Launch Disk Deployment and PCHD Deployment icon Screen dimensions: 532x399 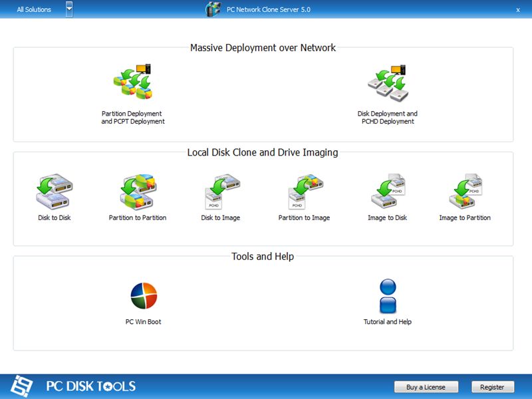(388, 82)
